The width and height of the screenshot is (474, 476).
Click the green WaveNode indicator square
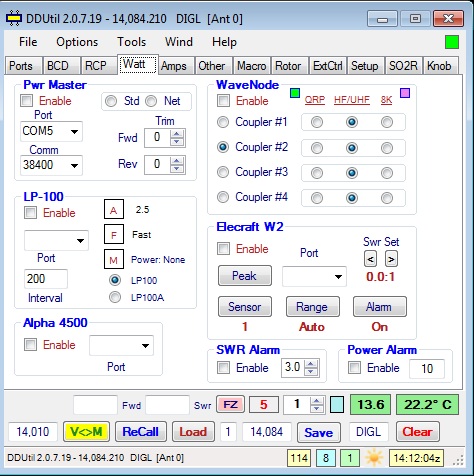295,93
